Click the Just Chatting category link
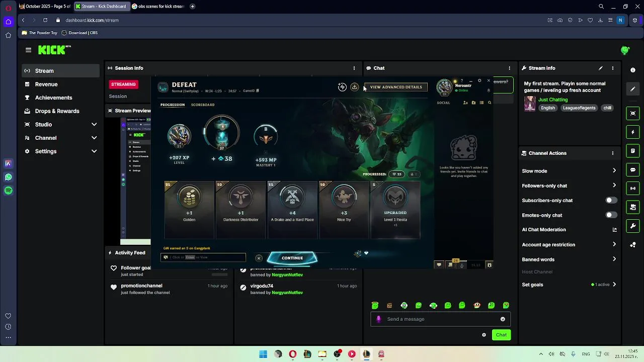 click(553, 100)
